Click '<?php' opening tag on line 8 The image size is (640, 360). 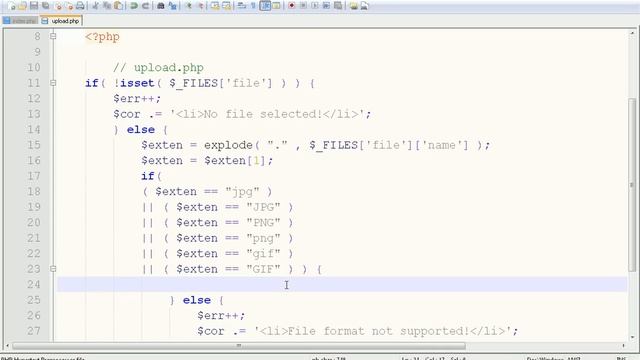point(102,36)
